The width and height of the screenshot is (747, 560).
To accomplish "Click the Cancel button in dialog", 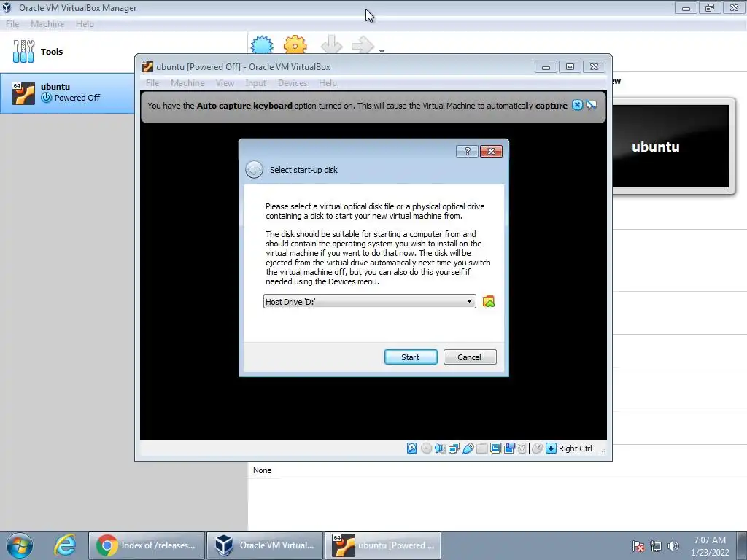I will coord(470,357).
